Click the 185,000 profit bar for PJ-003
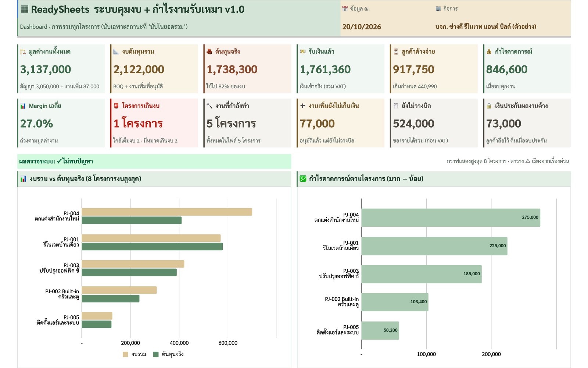 (422, 274)
